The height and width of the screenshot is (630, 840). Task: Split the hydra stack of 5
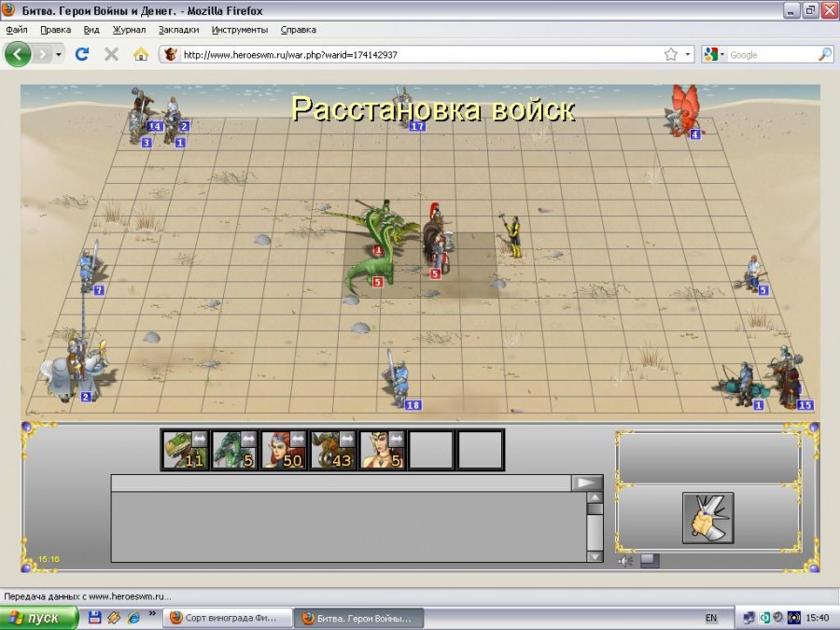coord(248,440)
